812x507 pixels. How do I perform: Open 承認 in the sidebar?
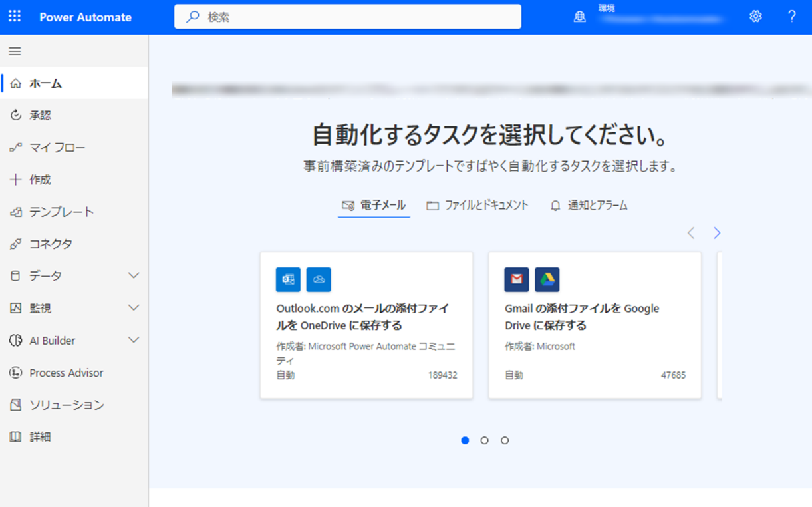click(74, 115)
